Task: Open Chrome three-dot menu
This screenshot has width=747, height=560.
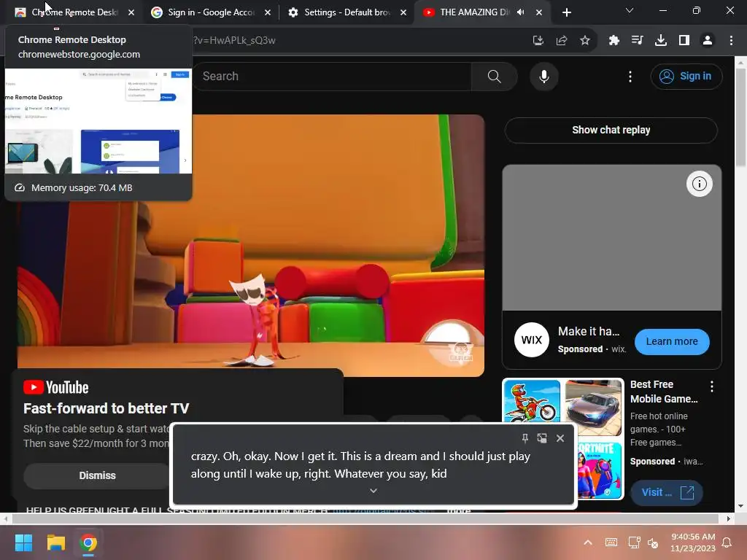Action: click(731, 41)
